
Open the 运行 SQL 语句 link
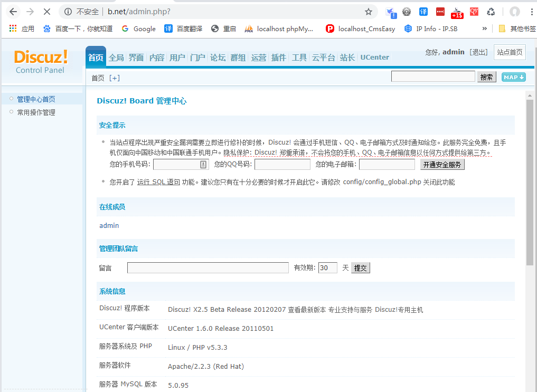point(158,182)
